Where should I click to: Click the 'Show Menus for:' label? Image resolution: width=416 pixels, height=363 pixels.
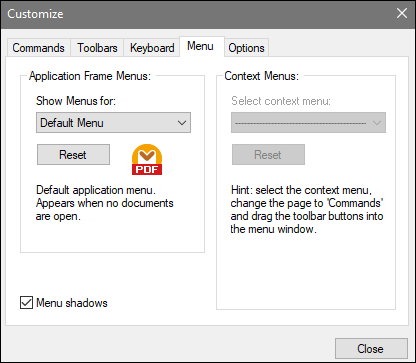[x=76, y=101]
